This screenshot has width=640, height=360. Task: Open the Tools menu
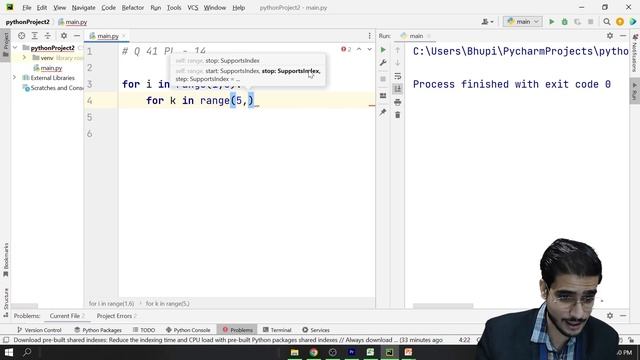coord(174,7)
